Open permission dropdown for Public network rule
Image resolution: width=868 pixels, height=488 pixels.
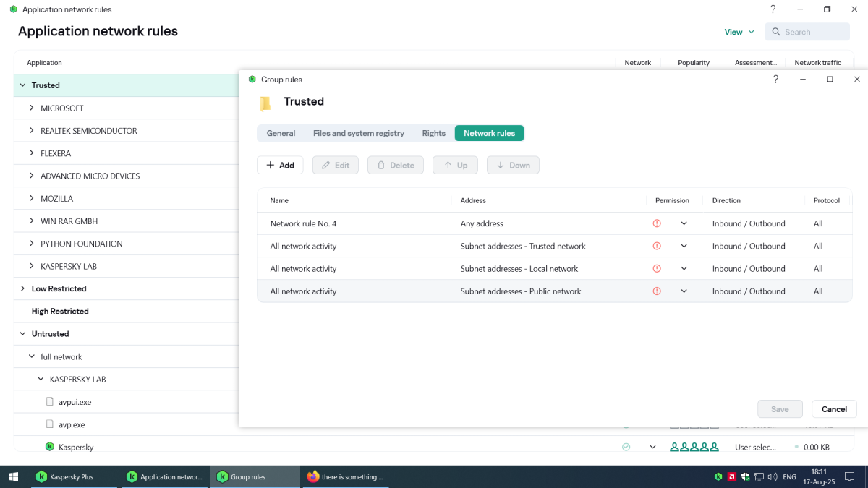point(684,291)
